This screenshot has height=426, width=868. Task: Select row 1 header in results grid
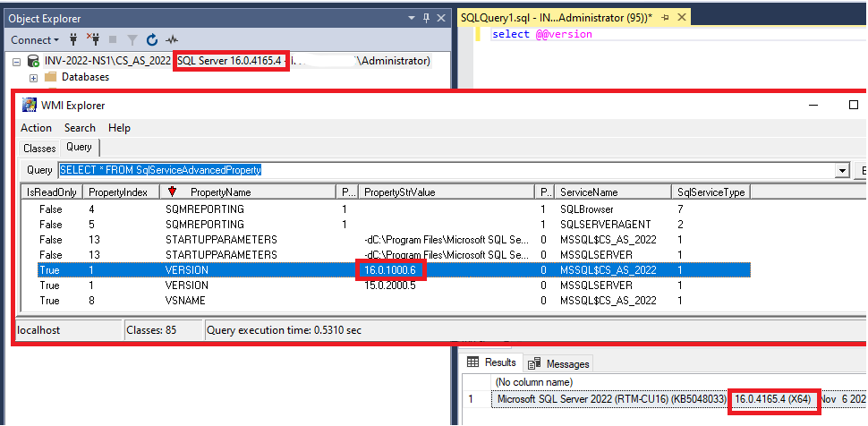pyautogui.click(x=476, y=399)
